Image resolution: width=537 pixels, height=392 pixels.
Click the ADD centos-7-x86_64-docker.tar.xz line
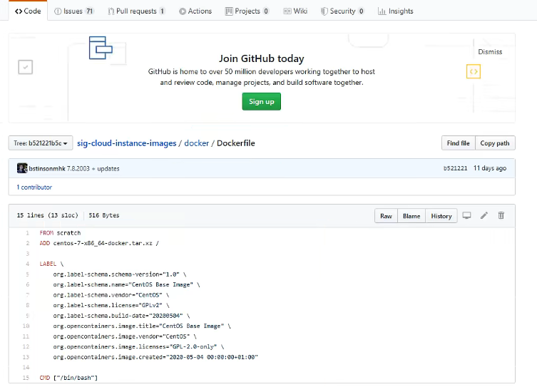click(x=99, y=243)
